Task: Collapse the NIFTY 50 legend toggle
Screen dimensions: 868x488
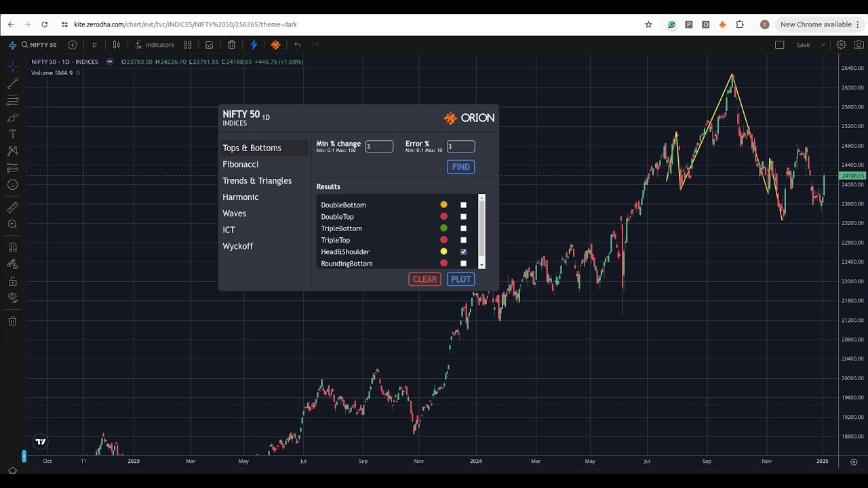Action: pyautogui.click(x=109, y=62)
